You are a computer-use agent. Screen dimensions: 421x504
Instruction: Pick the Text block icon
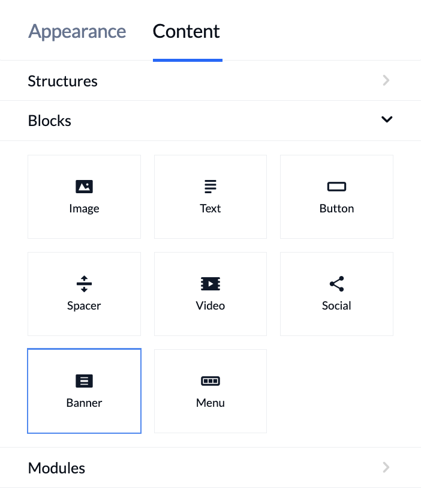click(210, 187)
